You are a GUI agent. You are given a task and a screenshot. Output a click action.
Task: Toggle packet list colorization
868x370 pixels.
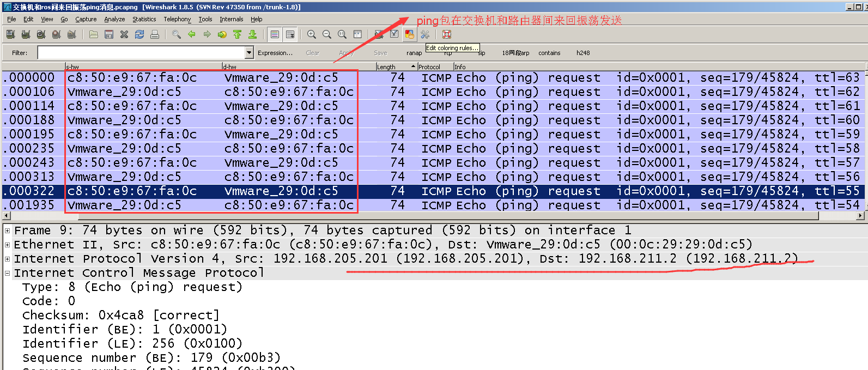tap(275, 34)
